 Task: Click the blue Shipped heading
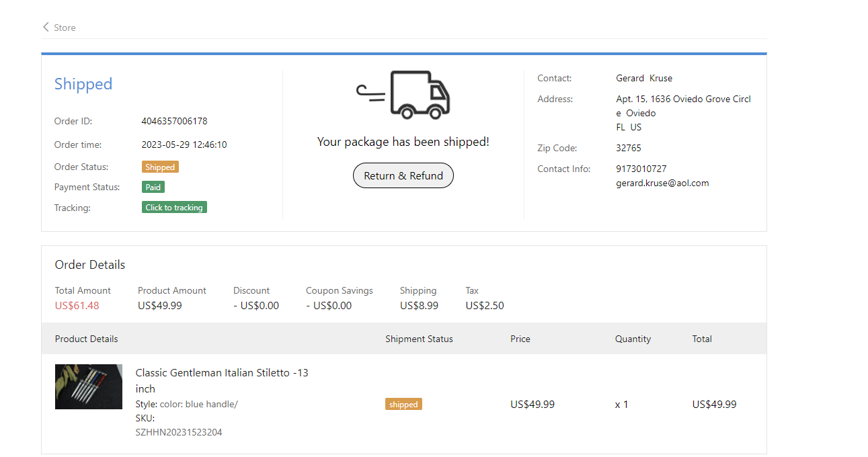[83, 84]
